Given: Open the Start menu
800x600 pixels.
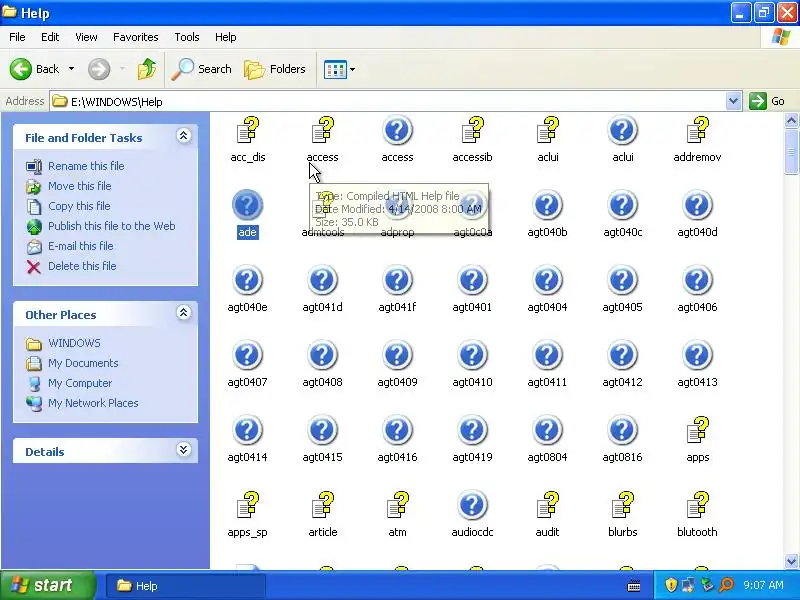Looking at the screenshot, I should pyautogui.click(x=47, y=585).
